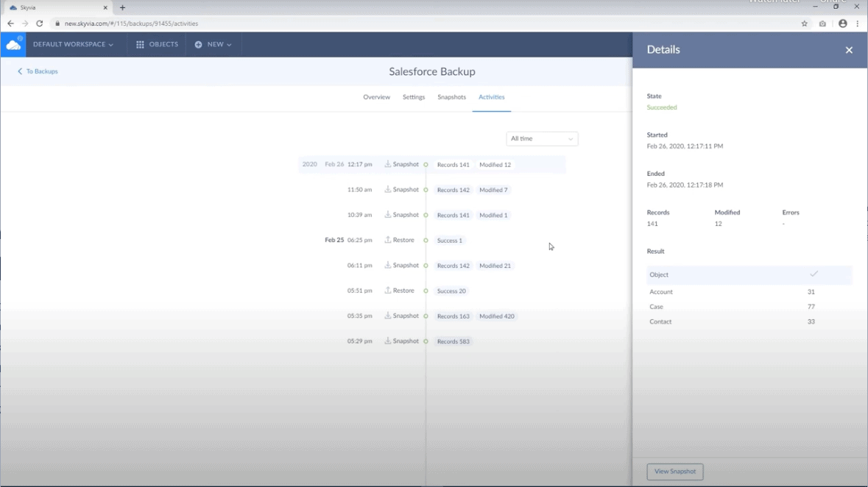
Task: Close the Details panel
Action: click(x=848, y=50)
